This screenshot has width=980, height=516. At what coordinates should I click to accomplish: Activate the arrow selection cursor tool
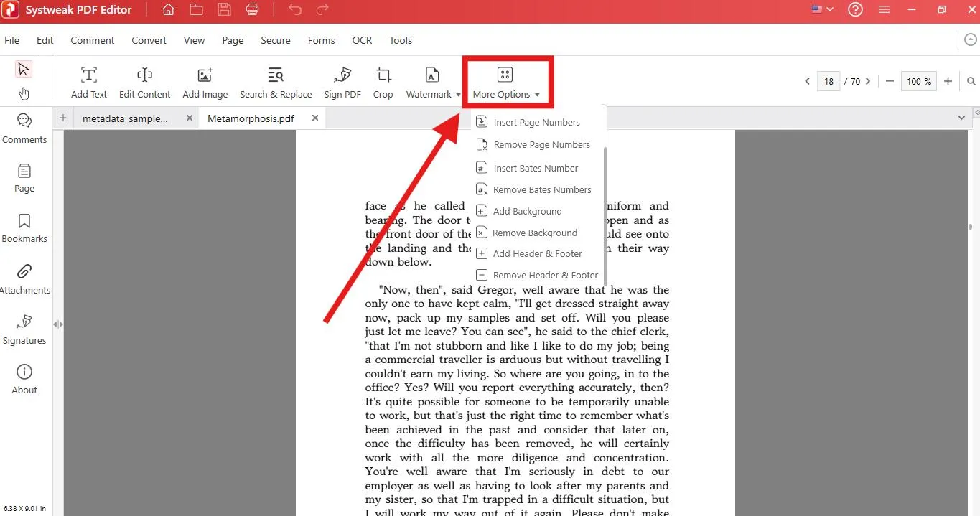pyautogui.click(x=24, y=69)
